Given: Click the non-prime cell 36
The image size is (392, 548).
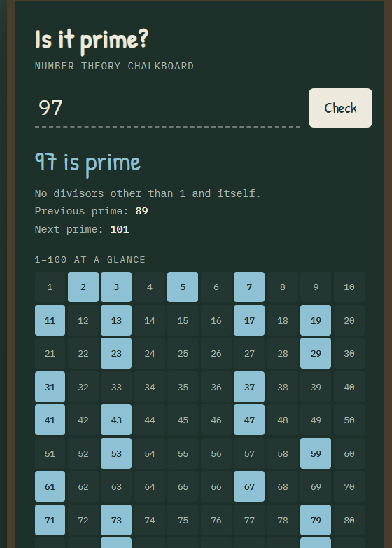Looking at the screenshot, I should pos(216,387).
